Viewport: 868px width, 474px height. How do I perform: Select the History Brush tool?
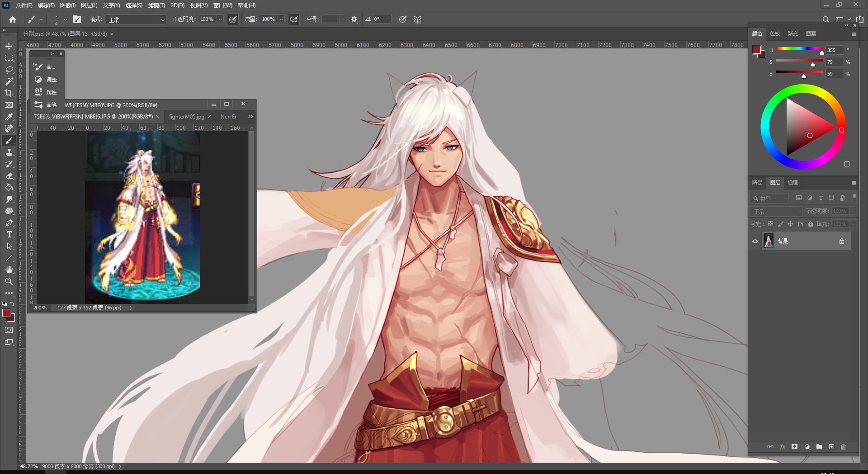point(9,164)
